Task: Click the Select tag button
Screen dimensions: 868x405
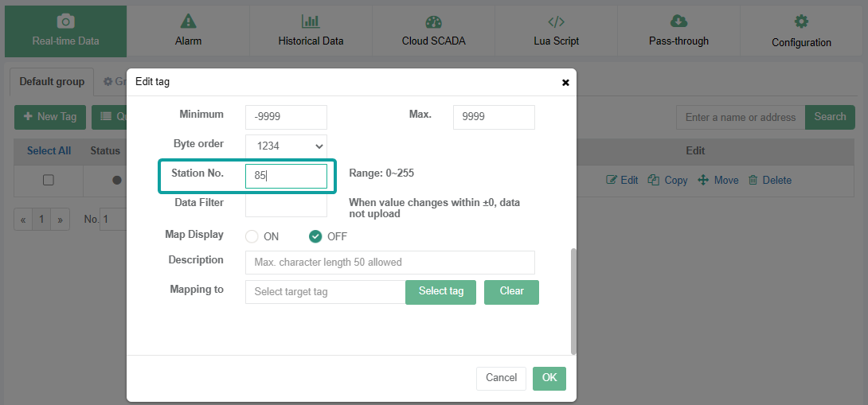Action: pyautogui.click(x=440, y=292)
